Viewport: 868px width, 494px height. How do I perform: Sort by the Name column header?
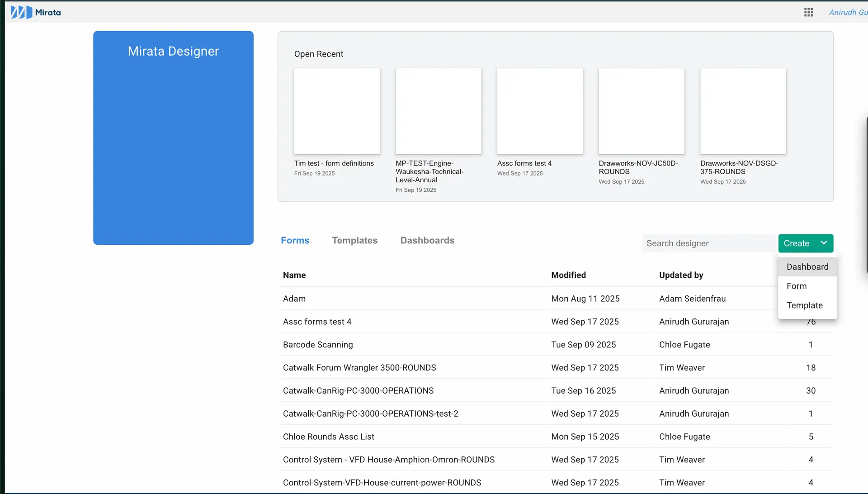(294, 275)
